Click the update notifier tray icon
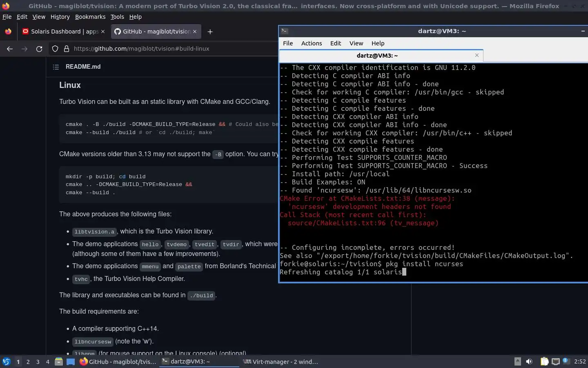 (x=566, y=361)
